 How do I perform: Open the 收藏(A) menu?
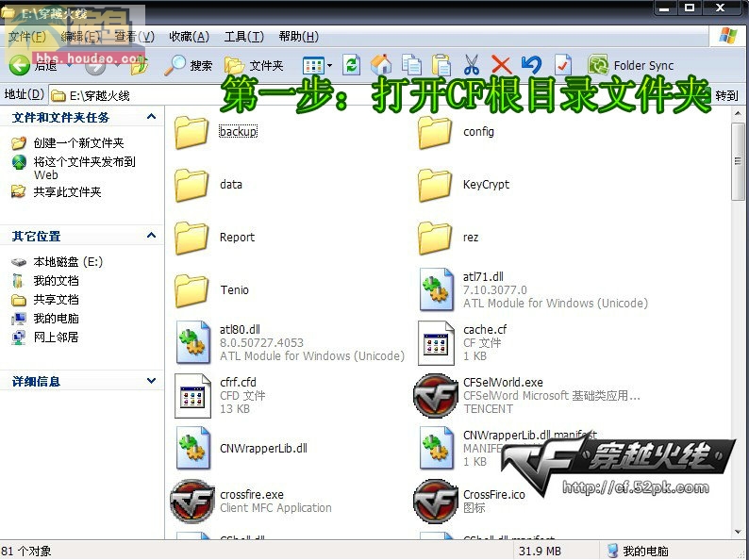coord(190,36)
